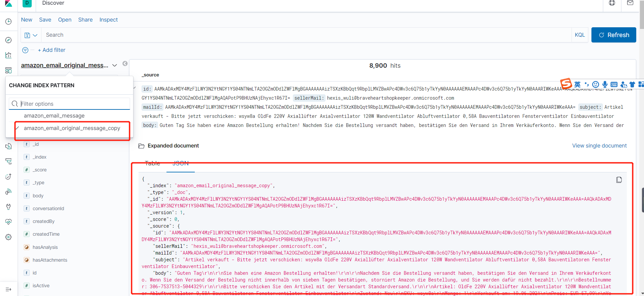This screenshot has height=296, width=644.
Task: Click Share in the top menu
Action: click(x=85, y=20)
